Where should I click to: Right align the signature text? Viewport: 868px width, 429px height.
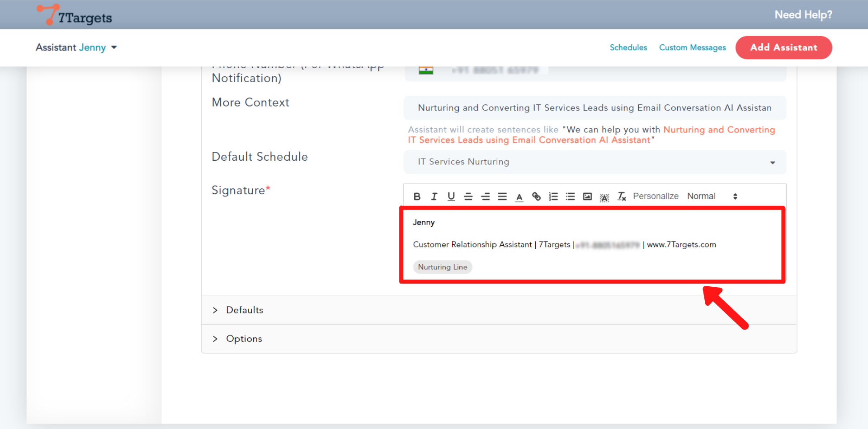tap(486, 196)
